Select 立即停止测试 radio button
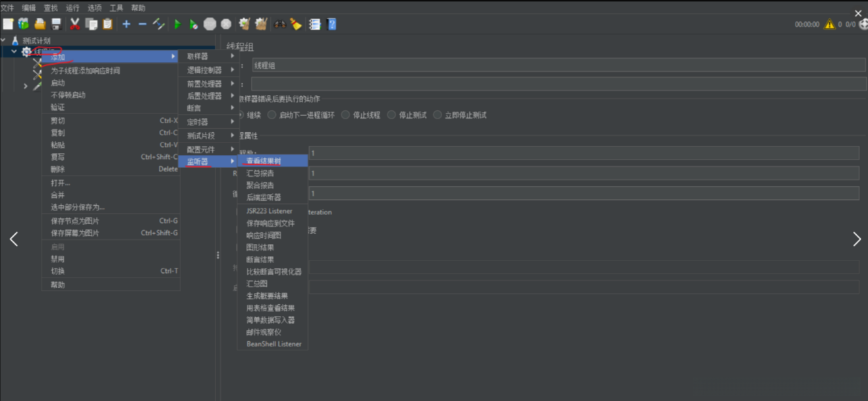The image size is (868, 401). click(x=438, y=115)
